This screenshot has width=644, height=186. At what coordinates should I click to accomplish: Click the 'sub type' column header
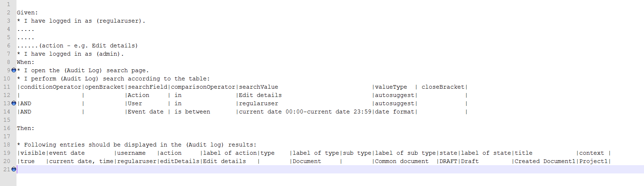point(357,153)
